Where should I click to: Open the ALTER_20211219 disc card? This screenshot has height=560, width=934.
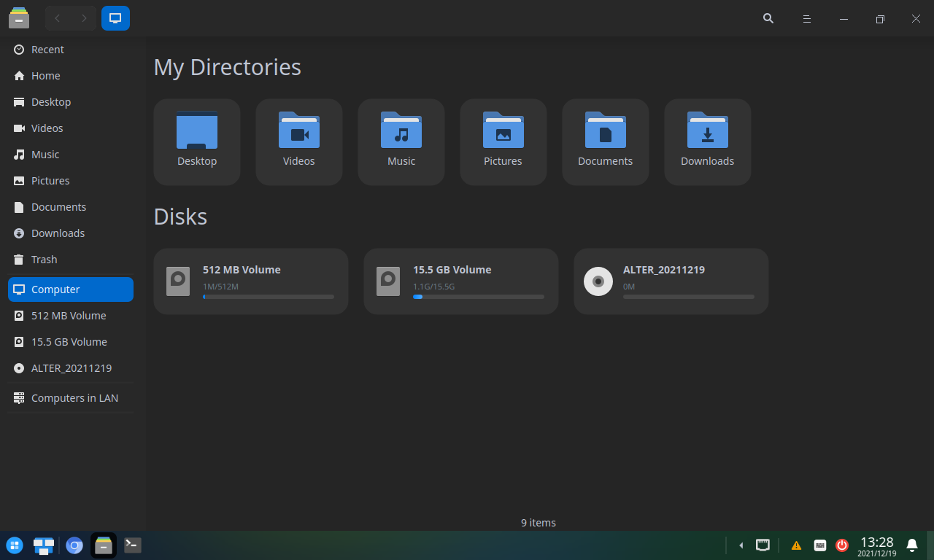tap(671, 281)
